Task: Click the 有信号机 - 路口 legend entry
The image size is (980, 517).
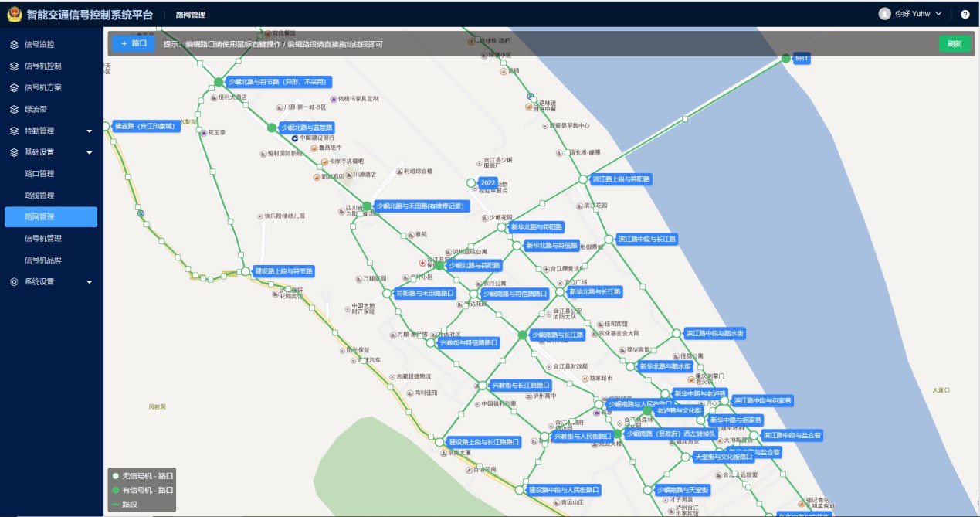Action: click(x=142, y=491)
